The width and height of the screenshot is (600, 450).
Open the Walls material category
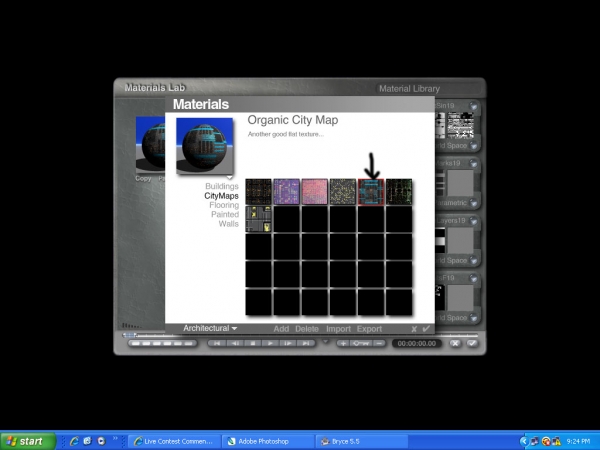coord(228,224)
